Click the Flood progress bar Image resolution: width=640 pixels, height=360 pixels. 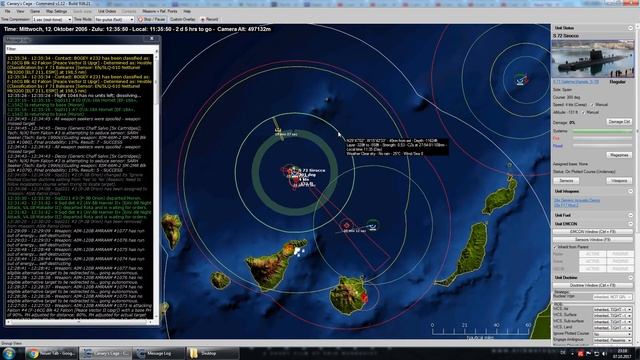tap(602, 146)
